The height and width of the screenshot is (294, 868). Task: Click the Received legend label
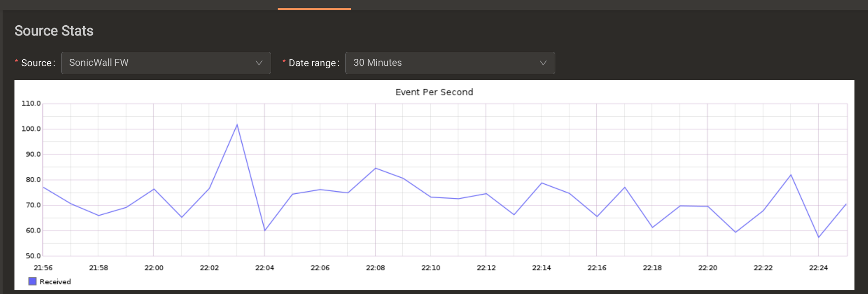[x=55, y=282]
